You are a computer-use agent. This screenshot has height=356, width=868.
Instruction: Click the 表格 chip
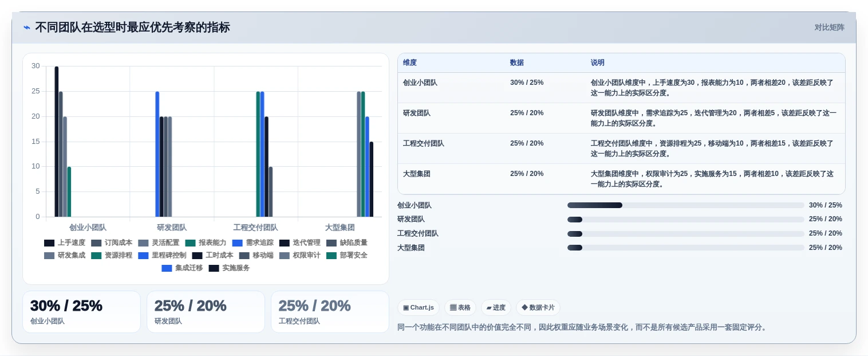pos(460,307)
